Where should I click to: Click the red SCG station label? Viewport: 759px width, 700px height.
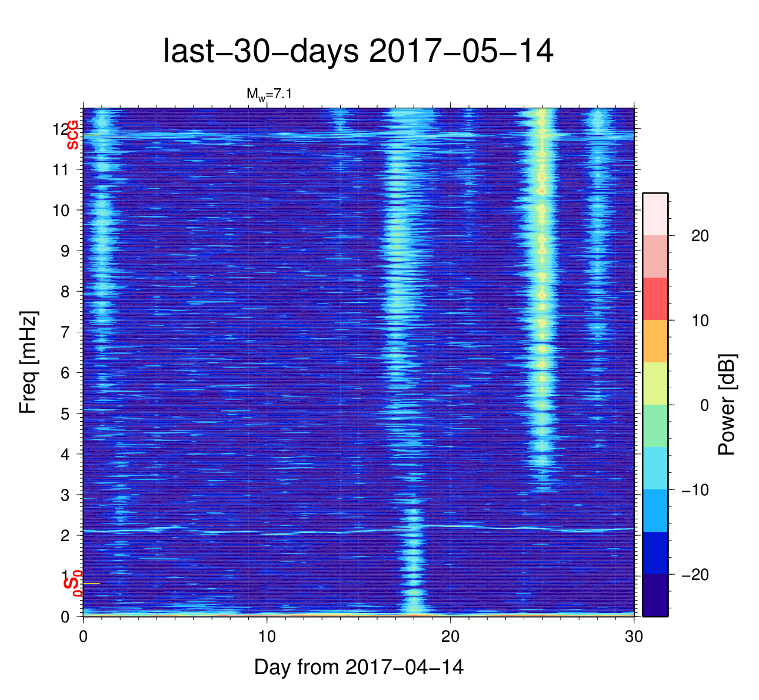pos(72,135)
